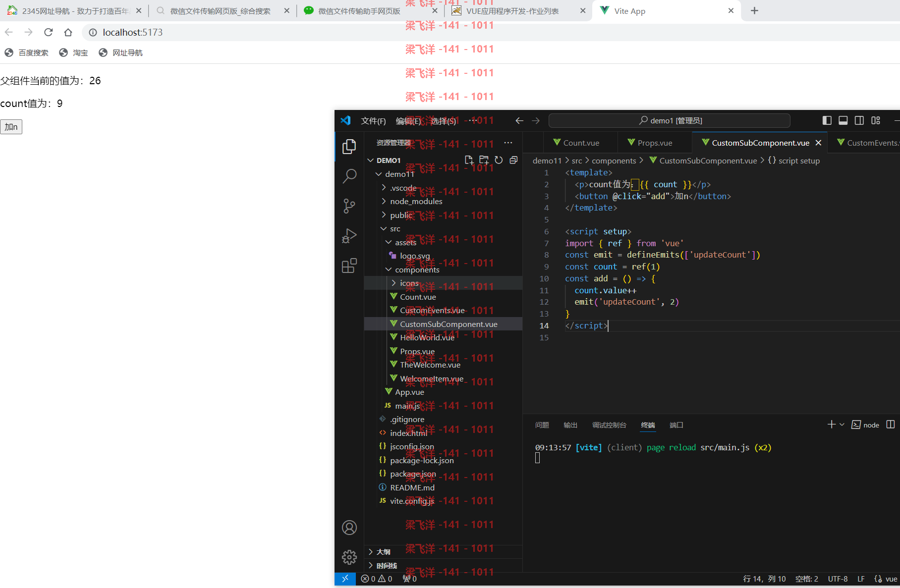Click the UTF-8 encoding status item
The image size is (900, 588).
(x=838, y=579)
